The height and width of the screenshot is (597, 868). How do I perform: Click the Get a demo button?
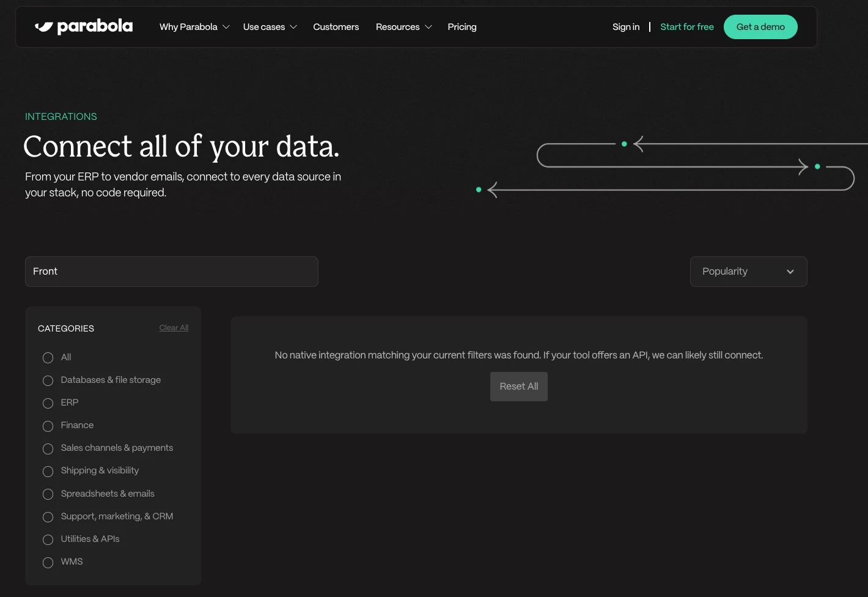[x=760, y=27]
